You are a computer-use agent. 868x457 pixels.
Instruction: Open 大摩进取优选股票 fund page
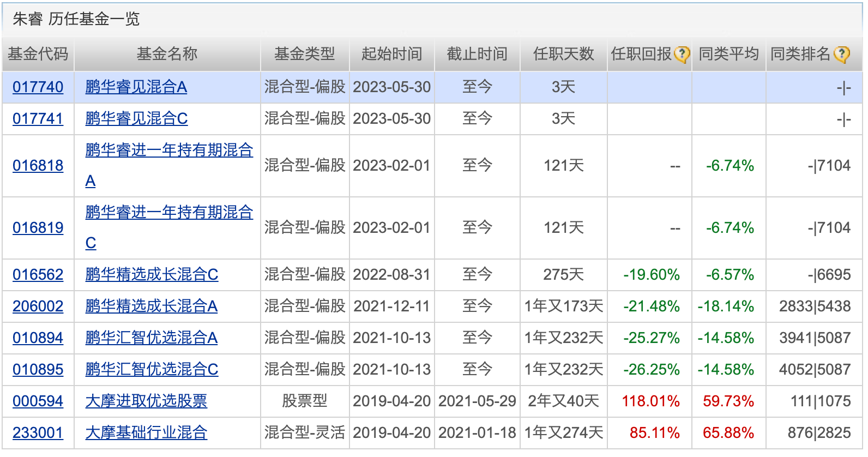coord(147,401)
